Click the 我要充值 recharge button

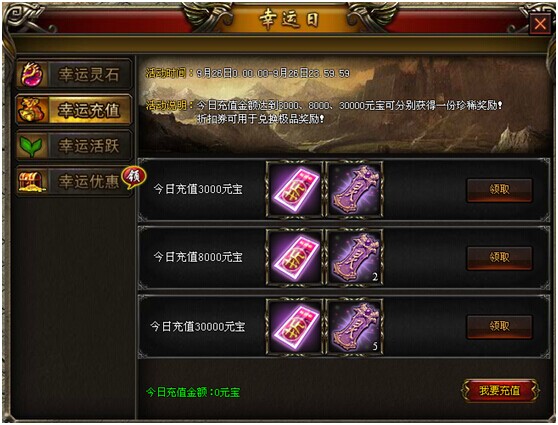point(500,390)
